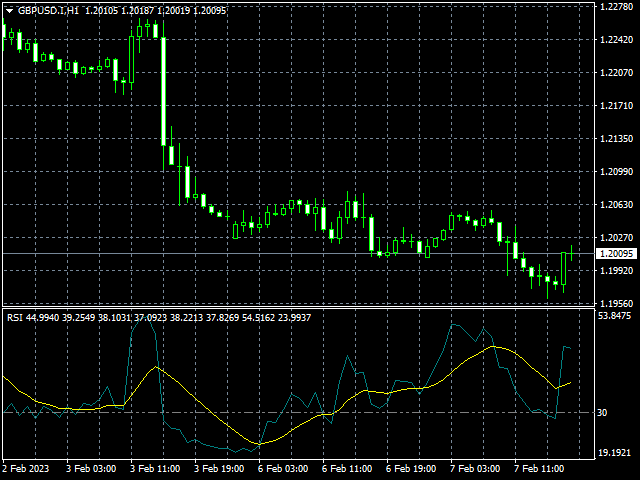Click the 6 Feb 03:00 time label
The image size is (640, 480).
pos(283,469)
